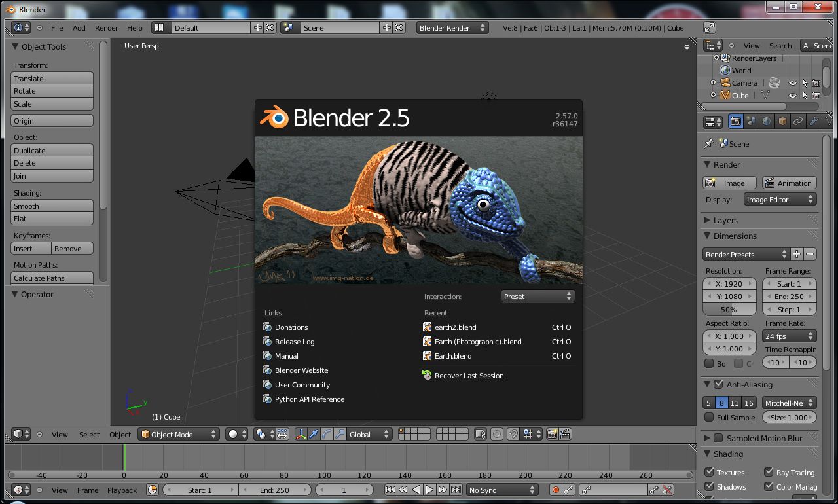Viewport: 838px width, 504px height.
Task: Open the Select menu in 3D view header
Action: (x=90, y=435)
